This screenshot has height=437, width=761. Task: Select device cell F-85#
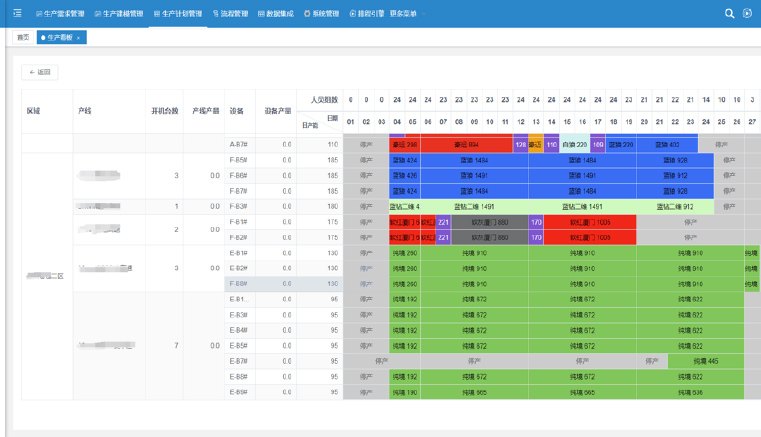pyautogui.click(x=239, y=160)
